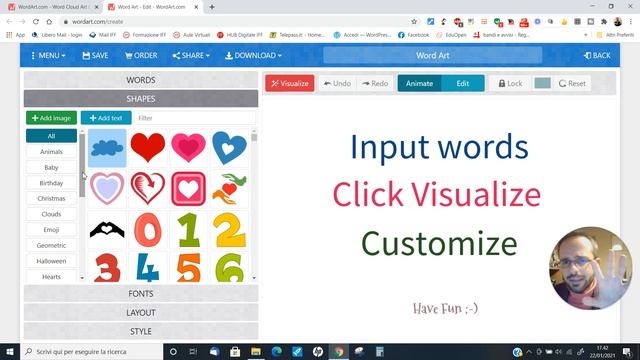The width and height of the screenshot is (640, 360).
Task: Click the Reset button
Action: click(x=572, y=83)
